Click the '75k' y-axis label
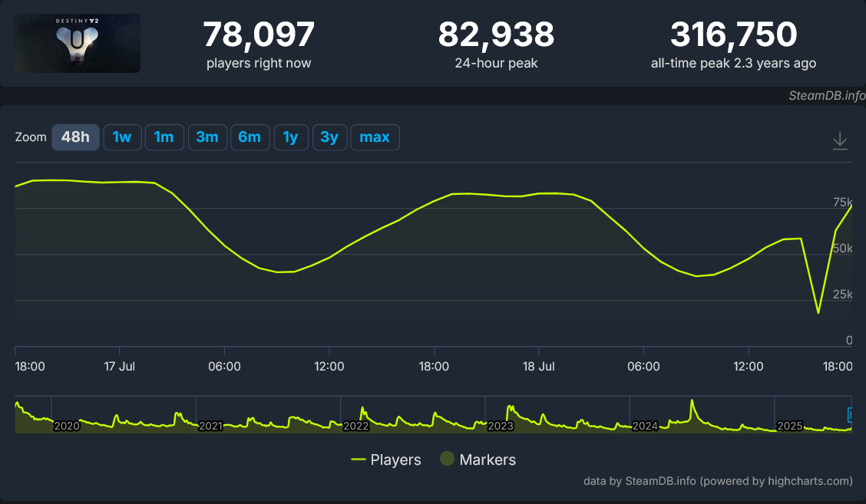Screen dimensions: 866x504 843,202
